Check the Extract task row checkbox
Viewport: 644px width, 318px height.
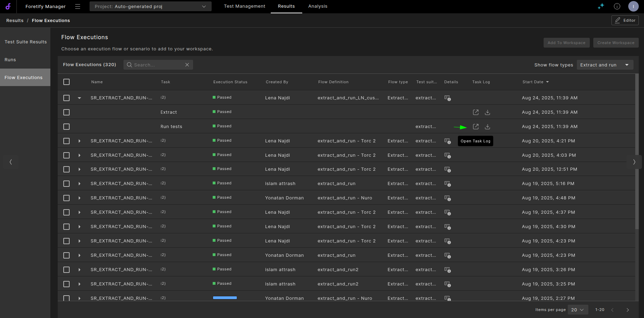point(66,112)
